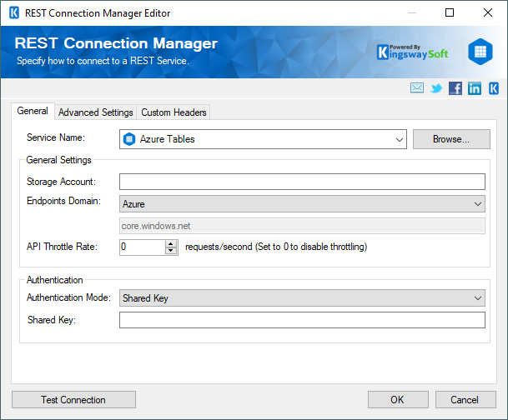Open the LinkedIn icon link
508x420 pixels.
475,88
